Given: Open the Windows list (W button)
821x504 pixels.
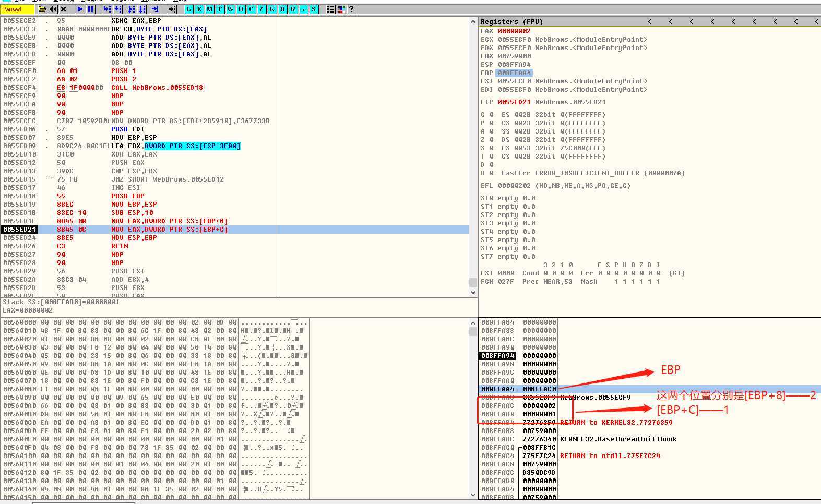Looking at the screenshot, I should coord(230,9).
